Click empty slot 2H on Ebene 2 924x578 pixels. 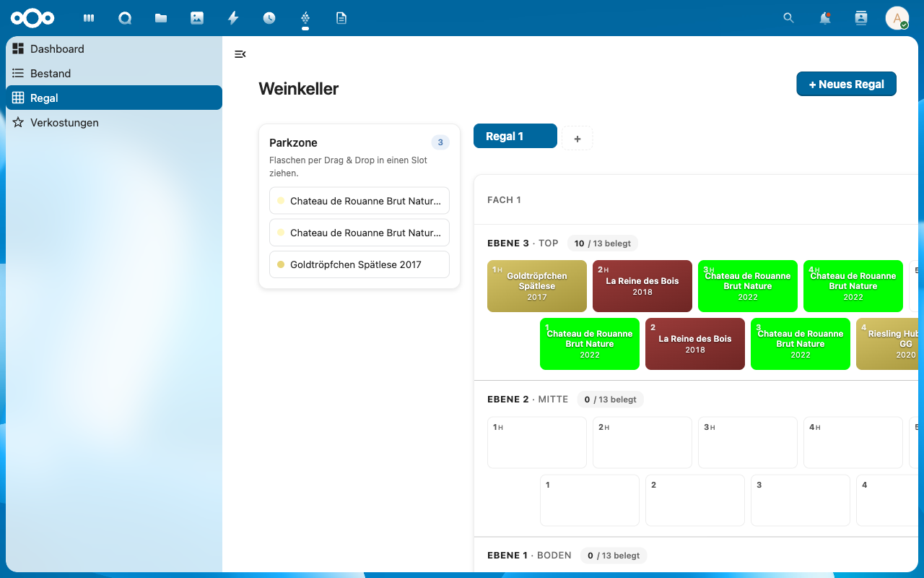click(642, 442)
